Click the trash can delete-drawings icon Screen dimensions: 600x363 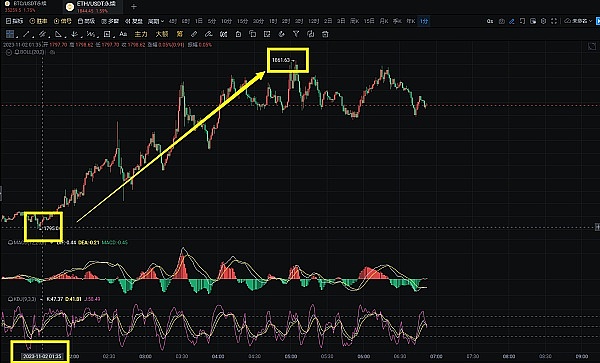click(x=325, y=34)
